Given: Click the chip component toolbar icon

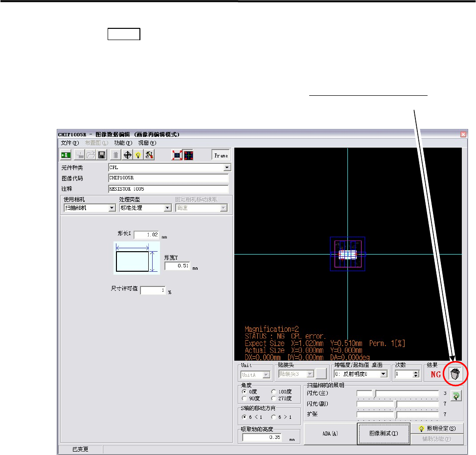Looking at the screenshot, I should click(116, 155).
